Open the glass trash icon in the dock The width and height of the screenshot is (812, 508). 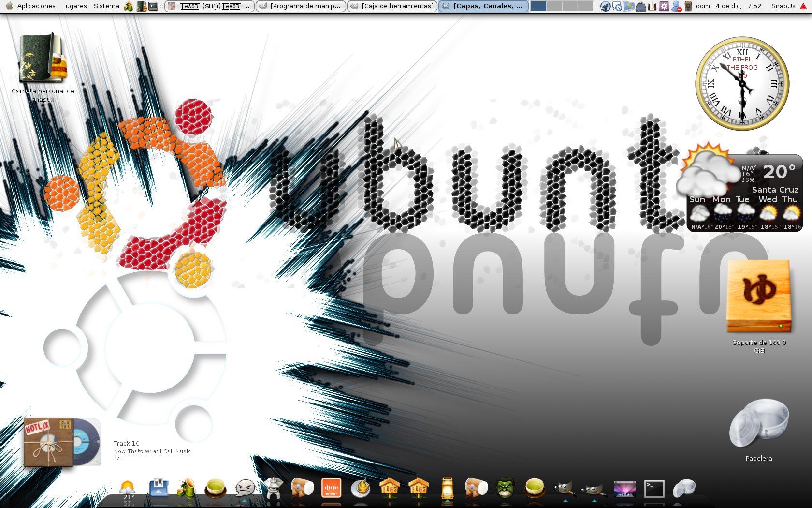click(684, 488)
